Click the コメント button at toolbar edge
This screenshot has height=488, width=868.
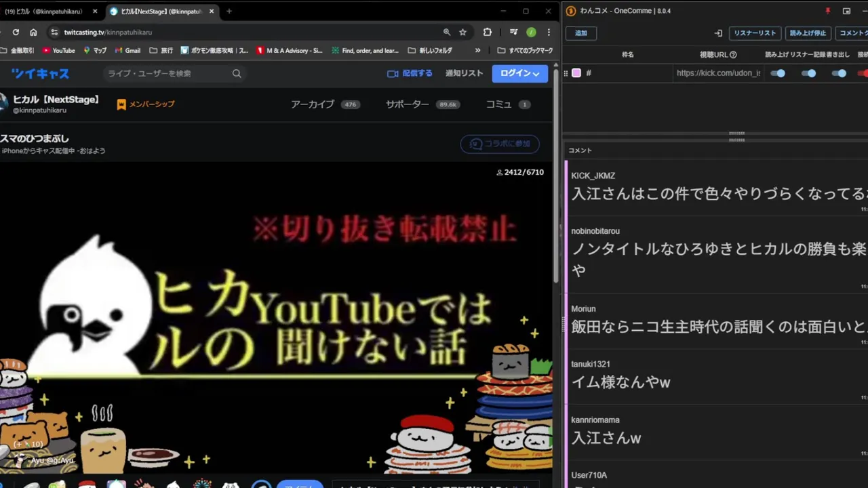(852, 33)
